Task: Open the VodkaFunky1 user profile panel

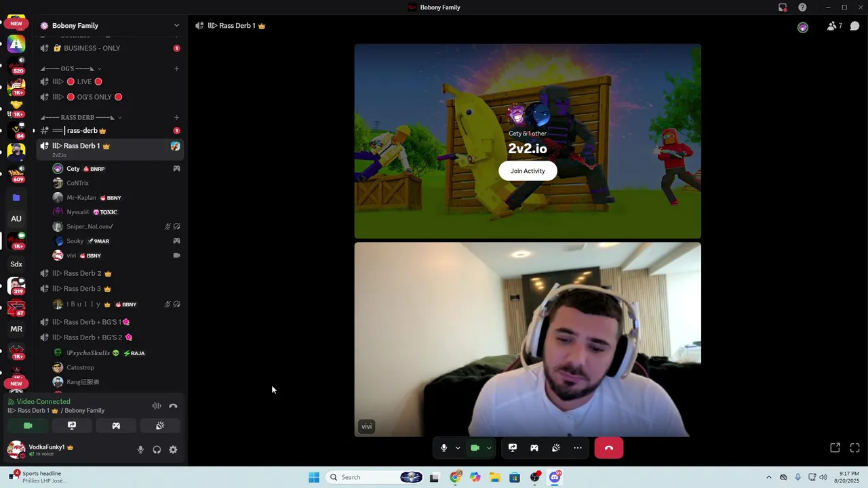Action: pos(68,449)
